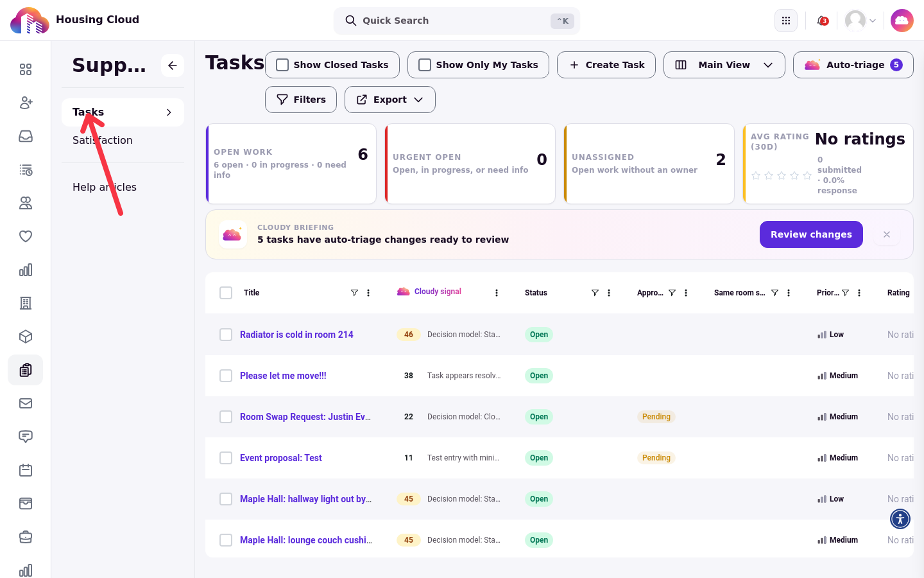The height and width of the screenshot is (578, 924).
Task: Open the dashboard grid icon in sidebar
Action: click(26, 69)
